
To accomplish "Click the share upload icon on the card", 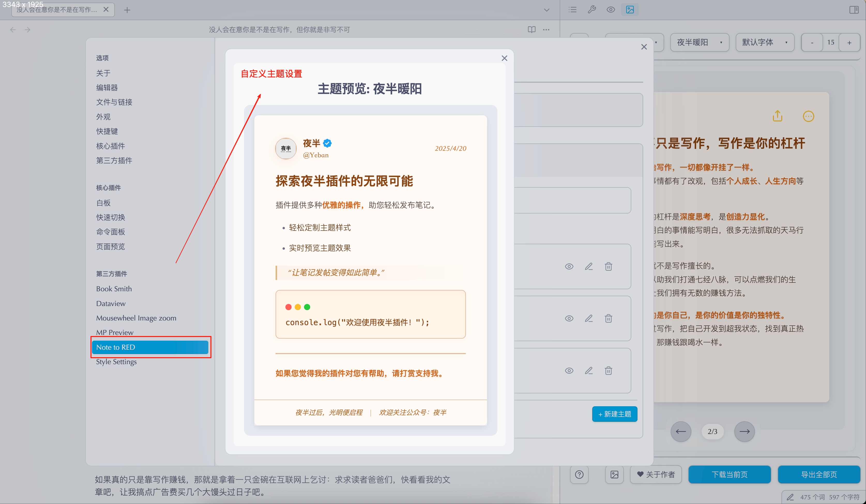I will coord(777,116).
